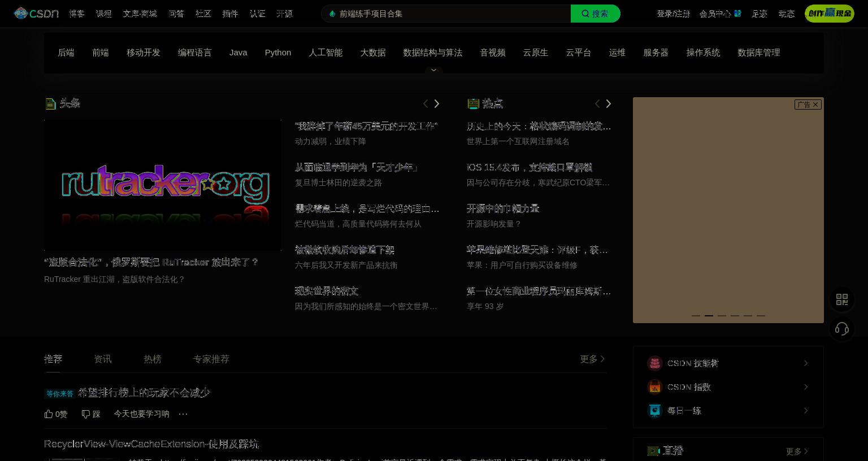Click 登录/注册 link
This screenshot has height=461, width=868.
[x=674, y=14]
